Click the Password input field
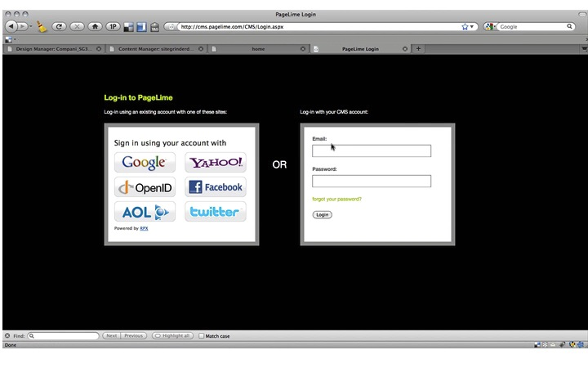Screen dimensions: 588x368 click(x=372, y=182)
